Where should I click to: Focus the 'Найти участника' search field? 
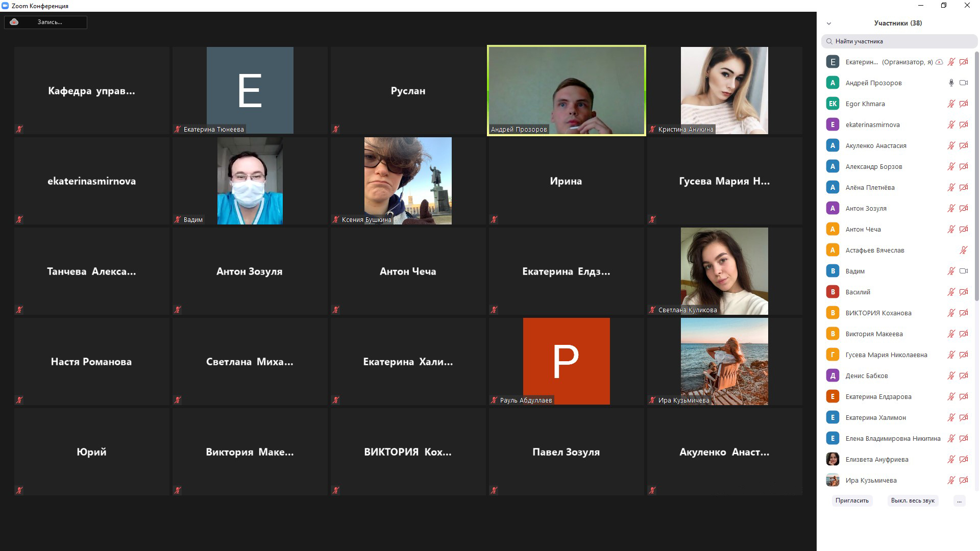coord(899,41)
